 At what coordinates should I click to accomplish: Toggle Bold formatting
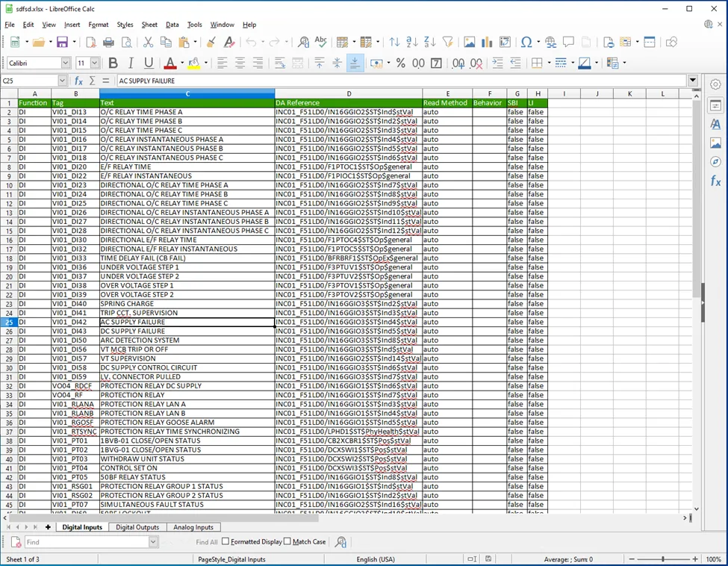(113, 63)
